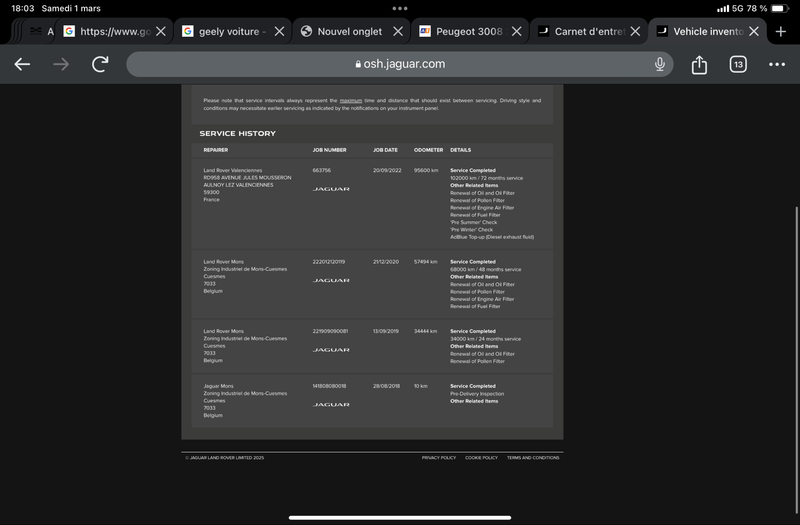800x525 pixels.
Task: Click 'Pre-Delivery Inspection' detail text
Action: pos(477,394)
